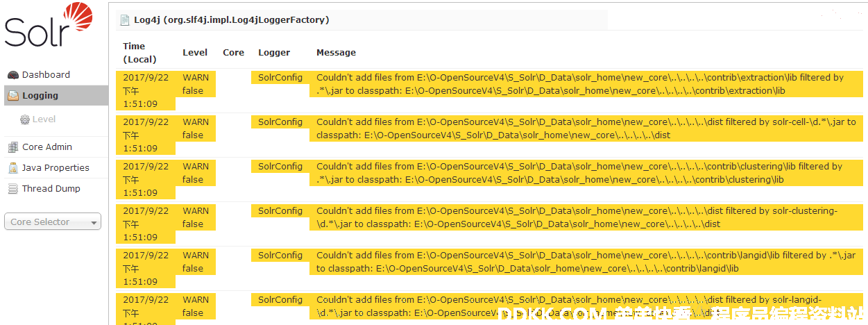Click the Java Properties icon
The width and height of the screenshot is (868, 325).
12,168
